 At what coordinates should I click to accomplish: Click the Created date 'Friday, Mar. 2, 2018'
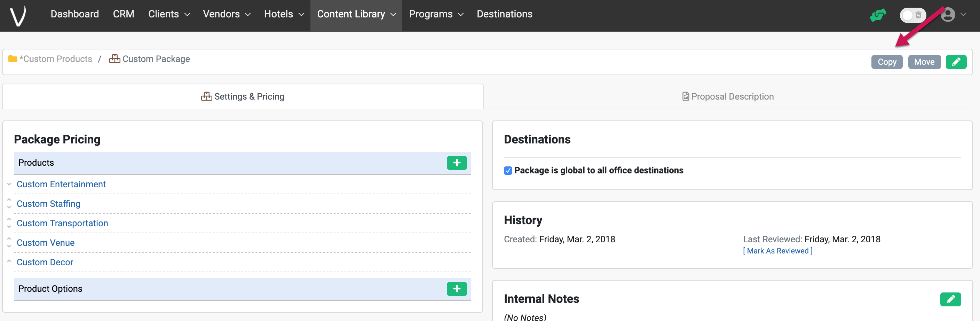click(x=577, y=239)
